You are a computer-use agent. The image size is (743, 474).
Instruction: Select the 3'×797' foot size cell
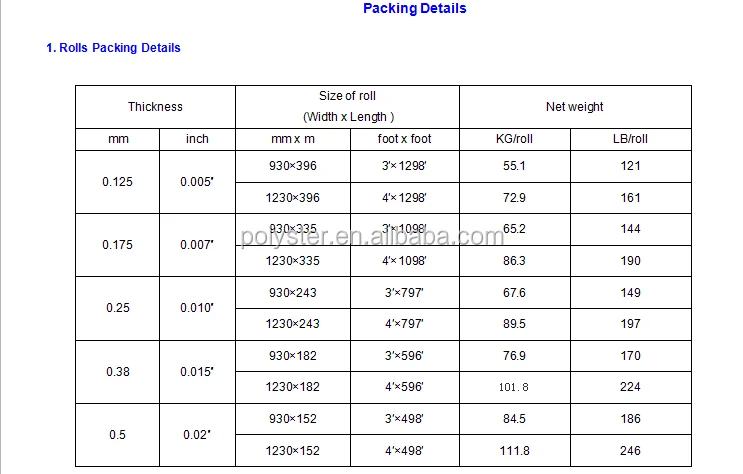point(404,293)
